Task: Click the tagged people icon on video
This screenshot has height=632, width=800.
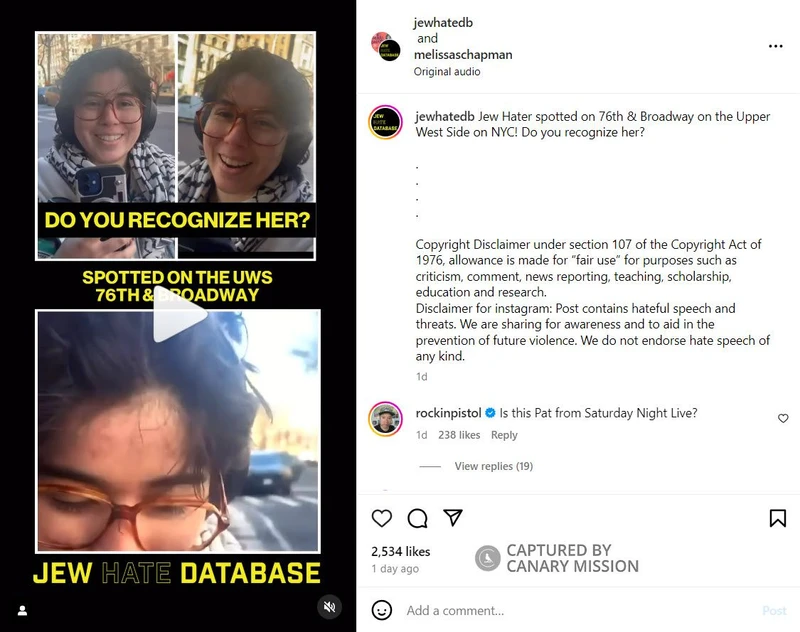Action: point(22,610)
